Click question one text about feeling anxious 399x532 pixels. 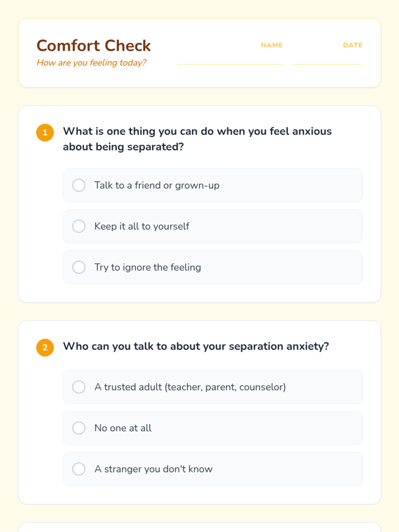197,139
